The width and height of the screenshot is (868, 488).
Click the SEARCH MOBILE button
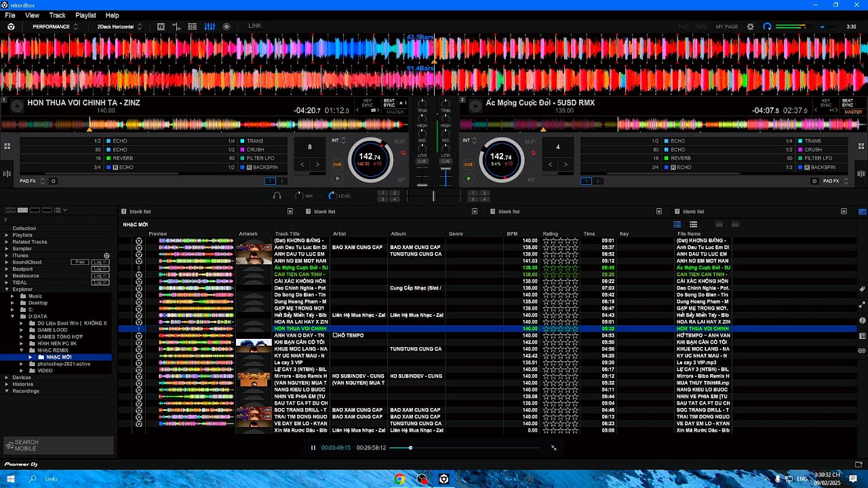pyautogui.click(x=59, y=445)
